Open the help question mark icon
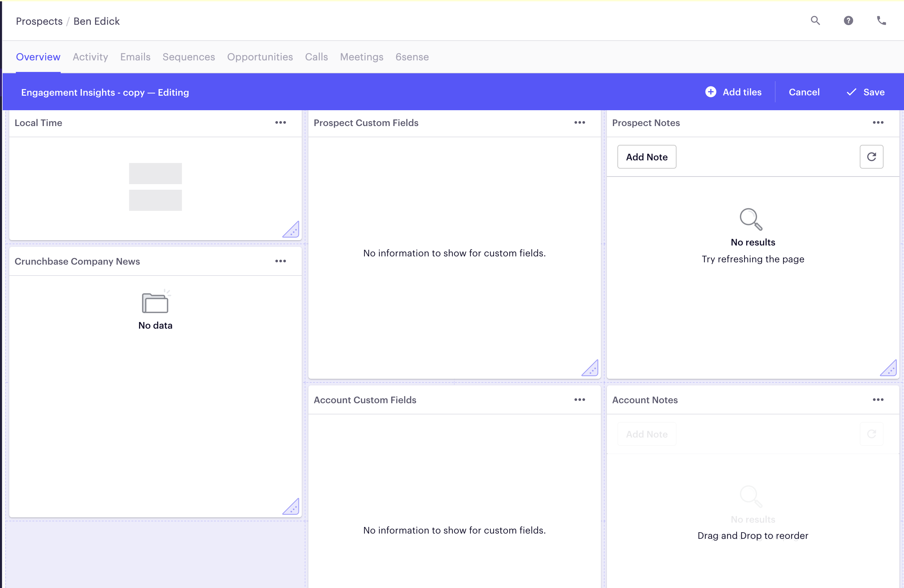Screen dimensions: 904x588 point(848,20)
